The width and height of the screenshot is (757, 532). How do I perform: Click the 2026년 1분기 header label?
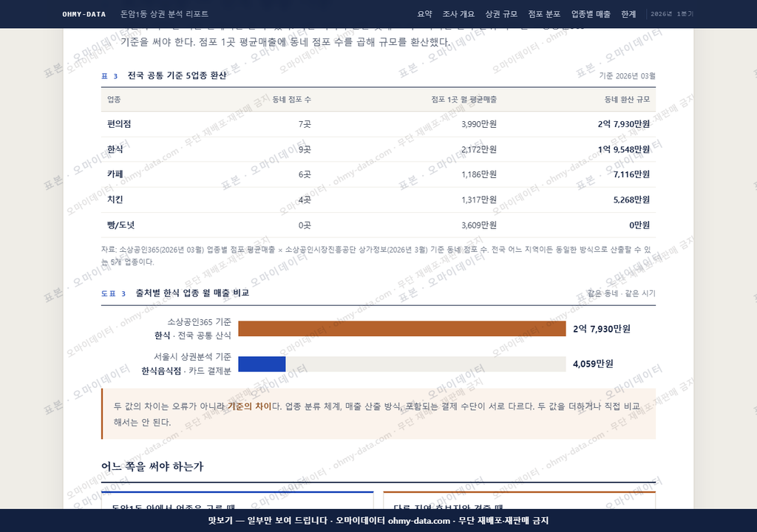tap(671, 14)
